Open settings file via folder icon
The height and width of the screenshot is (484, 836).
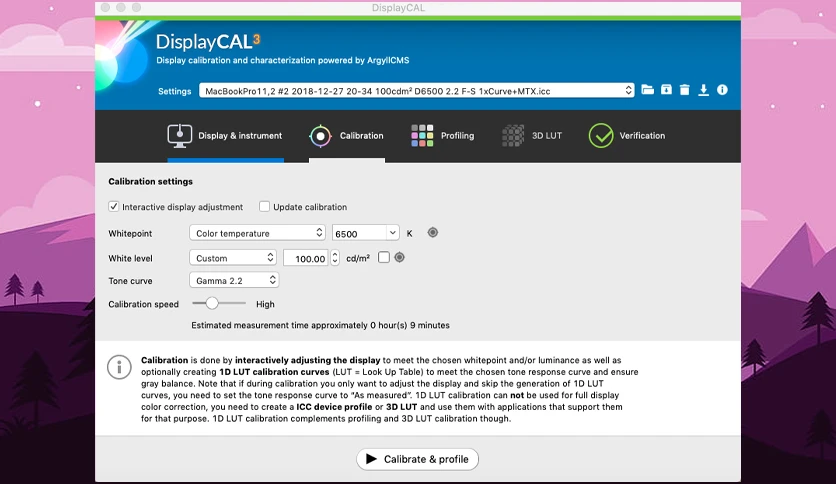point(647,90)
